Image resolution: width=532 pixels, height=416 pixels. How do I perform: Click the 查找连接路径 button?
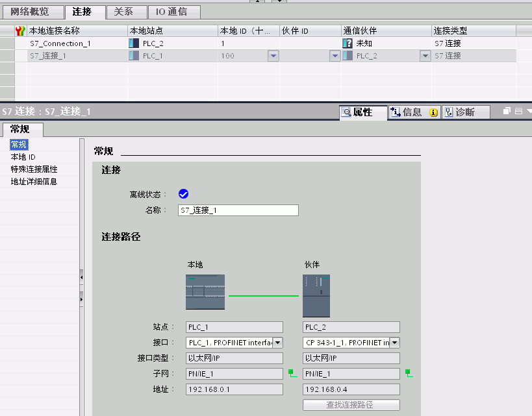(x=351, y=405)
